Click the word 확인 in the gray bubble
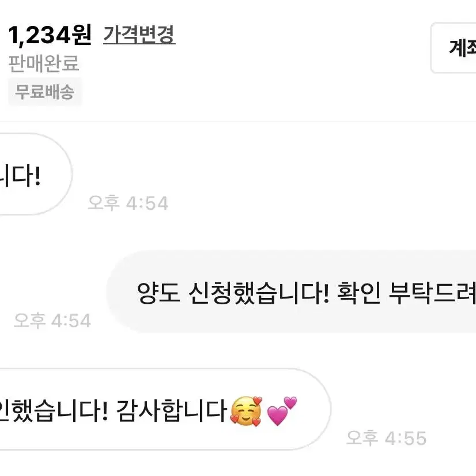 (x=359, y=293)
